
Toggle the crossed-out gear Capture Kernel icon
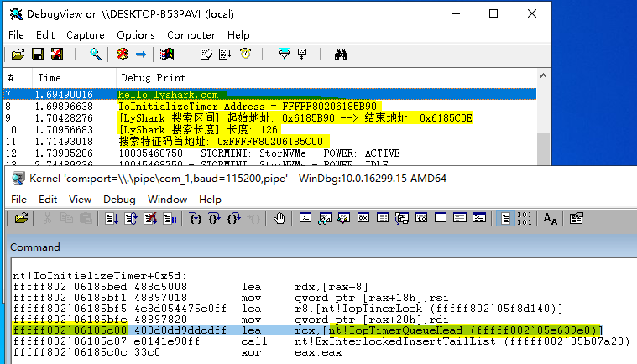pyautogui.click(x=123, y=54)
